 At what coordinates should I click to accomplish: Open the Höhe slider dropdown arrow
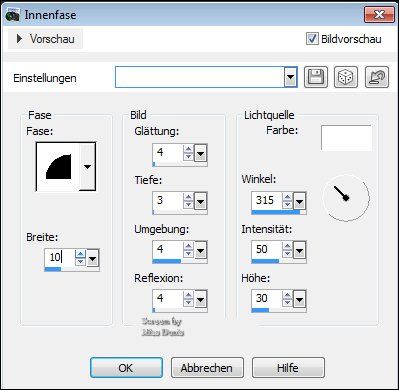299,299
